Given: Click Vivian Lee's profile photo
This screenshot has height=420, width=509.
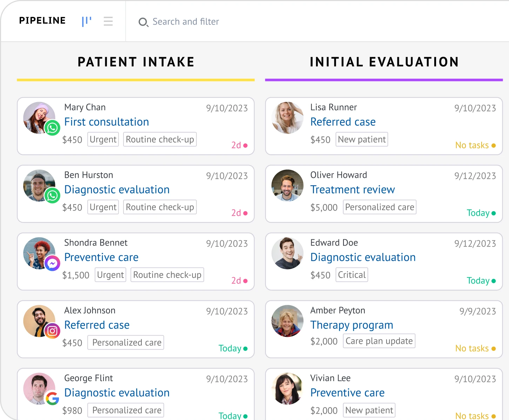Looking at the screenshot, I should [x=287, y=389].
